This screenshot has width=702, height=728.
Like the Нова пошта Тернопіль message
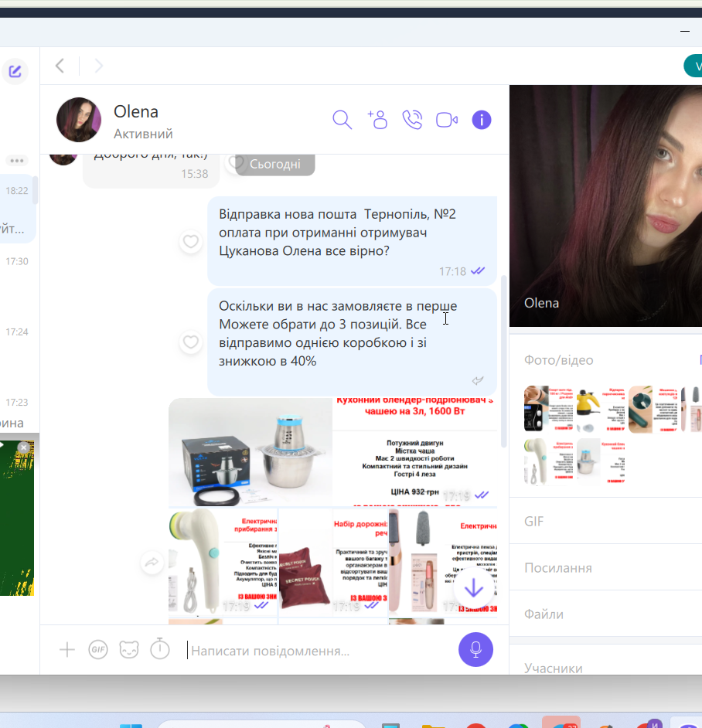pyautogui.click(x=190, y=241)
